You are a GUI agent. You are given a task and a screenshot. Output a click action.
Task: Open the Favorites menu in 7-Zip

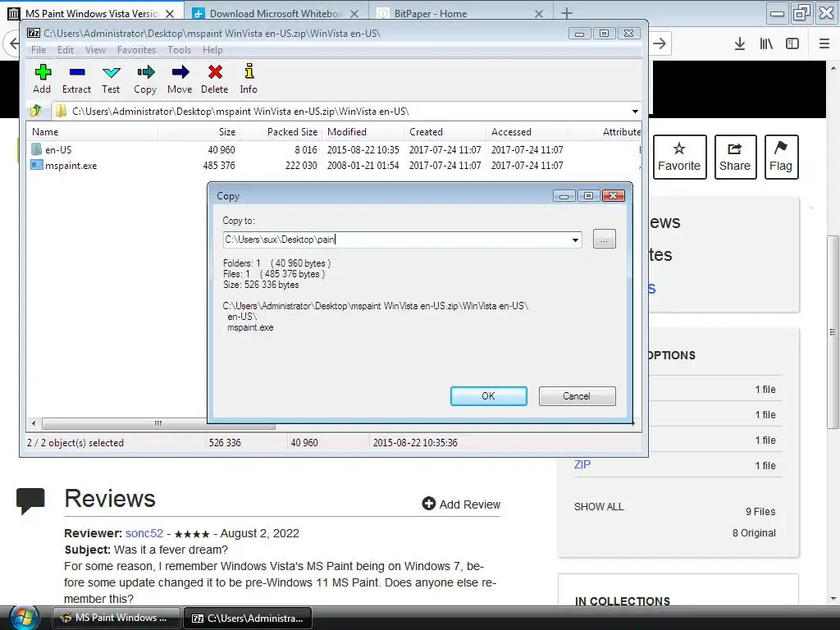click(x=137, y=50)
